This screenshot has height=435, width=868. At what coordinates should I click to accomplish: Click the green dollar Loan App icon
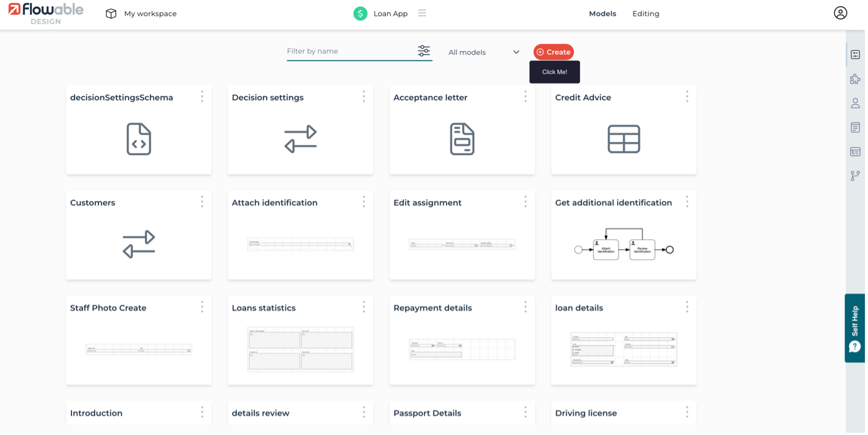pyautogui.click(x=359, y=13)
